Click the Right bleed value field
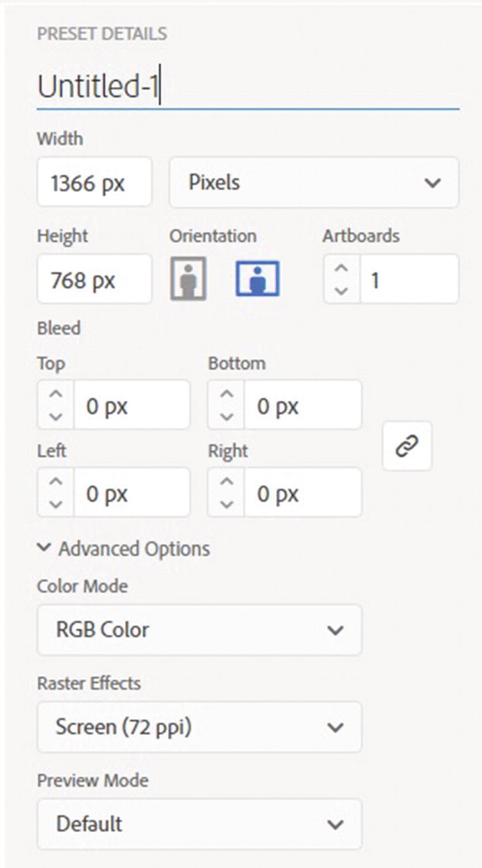 click(x=301, y=494)
